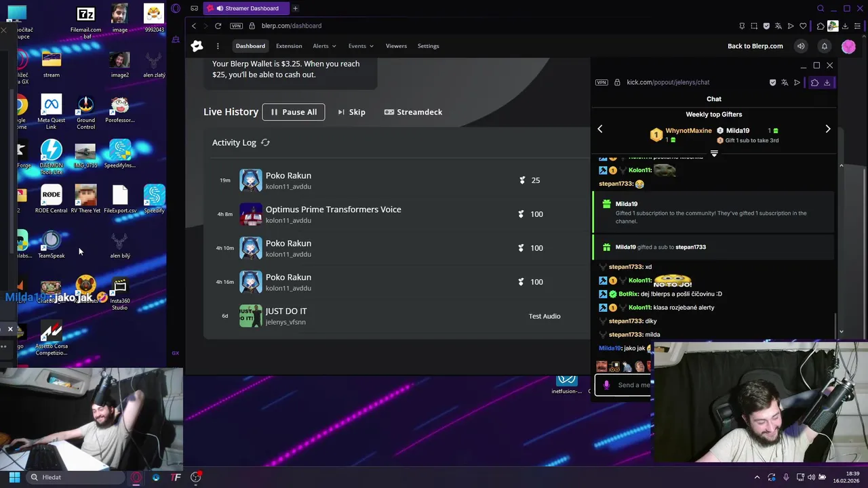The width and height of the screenshot is (868, 488).
Task: Click the Skip button
Action: click(351, 112)
